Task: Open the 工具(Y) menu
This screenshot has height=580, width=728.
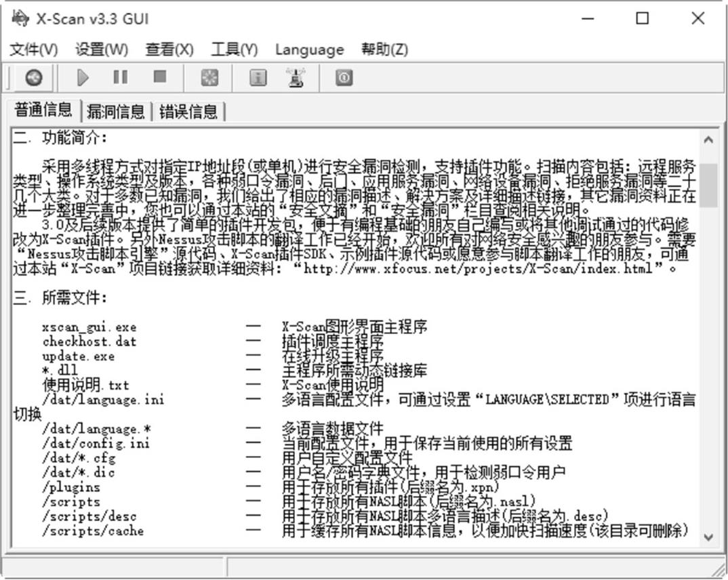Action: pyautogui.click(x=235, y=49)
